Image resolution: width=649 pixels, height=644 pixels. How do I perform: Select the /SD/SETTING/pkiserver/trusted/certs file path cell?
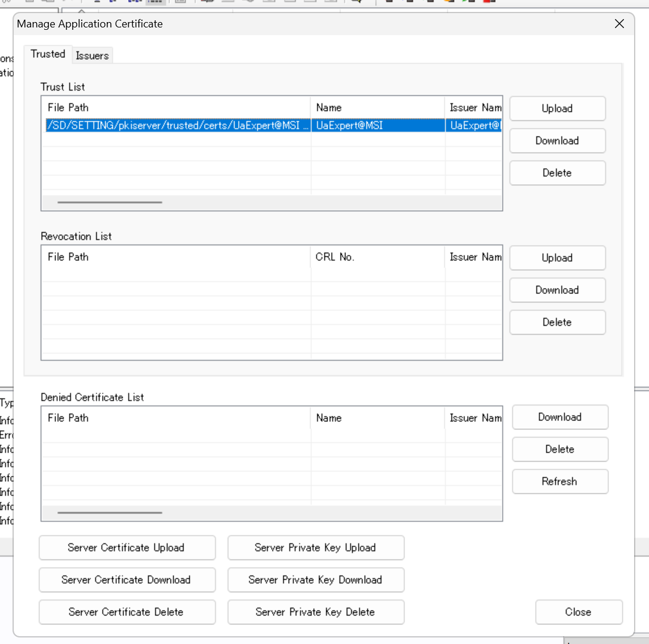click(178, 125)
